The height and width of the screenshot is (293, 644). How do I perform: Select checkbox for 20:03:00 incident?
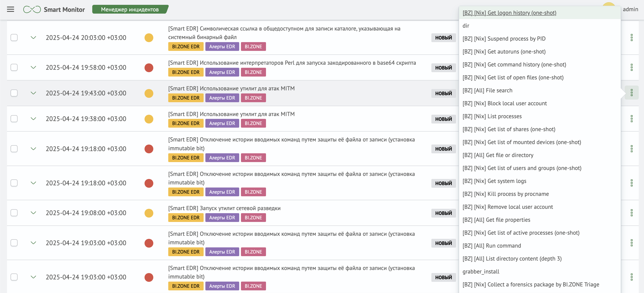[14, 38]
